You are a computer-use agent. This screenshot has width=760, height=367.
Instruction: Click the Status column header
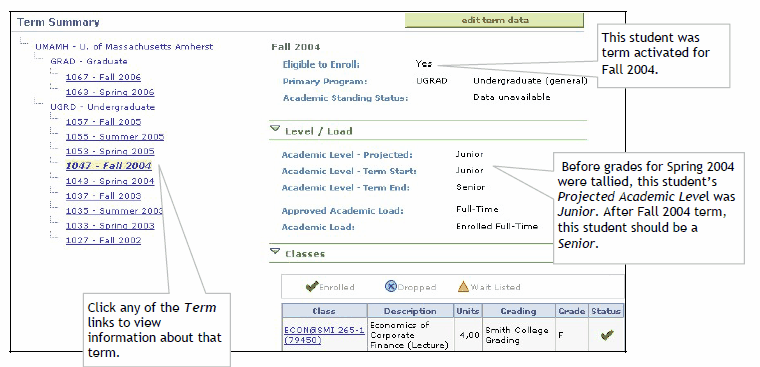tap(606, 311)
